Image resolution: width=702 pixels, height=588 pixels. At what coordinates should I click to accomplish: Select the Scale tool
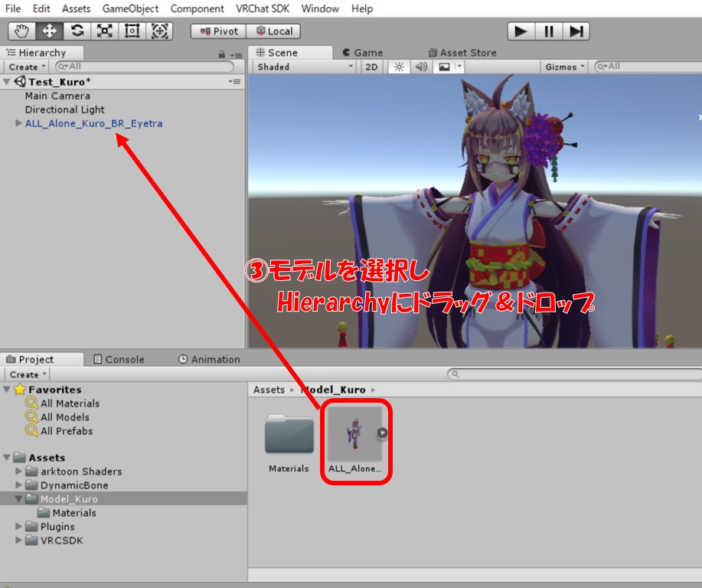[104, 31]
